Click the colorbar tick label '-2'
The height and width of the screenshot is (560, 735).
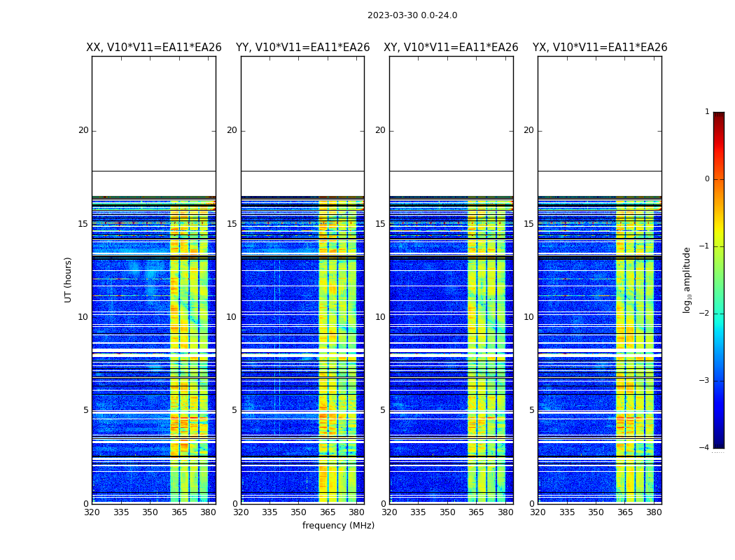tap(705, 314)
